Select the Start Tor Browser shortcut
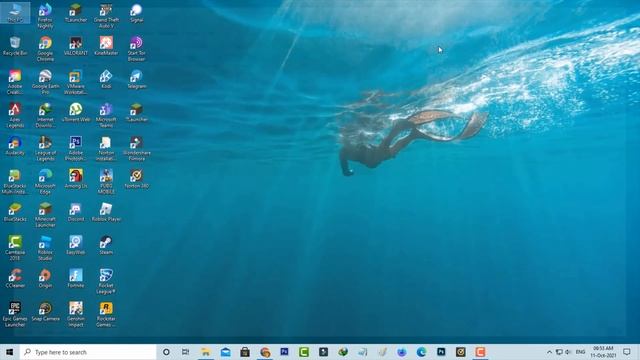This screenshot has height=360, width=640. 136,49
